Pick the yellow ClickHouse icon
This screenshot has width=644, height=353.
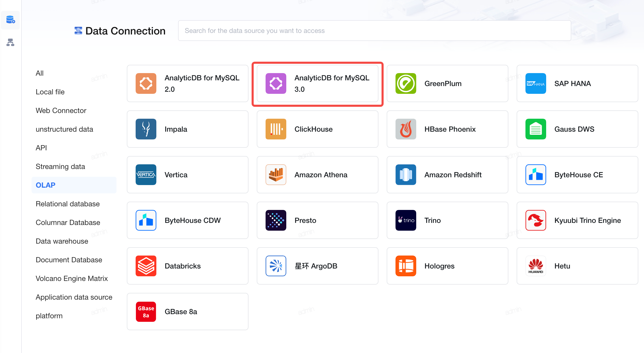pos(276,129)
